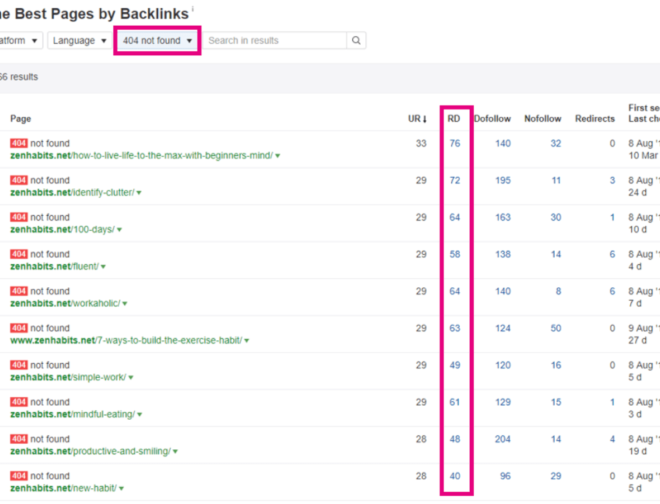The image size is (660, 504).
Task: Click the 404 badge in the workaholic row
Action: coord(19,291)
